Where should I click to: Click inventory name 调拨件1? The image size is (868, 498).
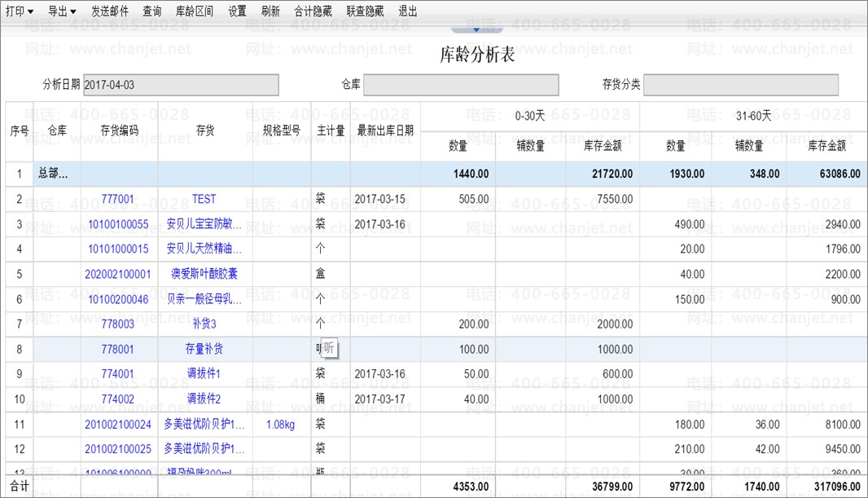point(204,373)
